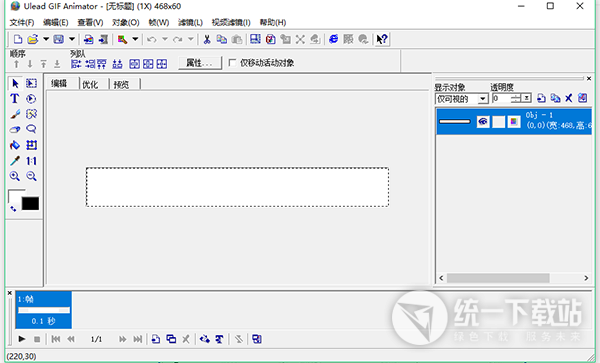This screenshot has height=363, width=600.
Task: Select the Pick arrow tool
Action: [x=15, y=83]
